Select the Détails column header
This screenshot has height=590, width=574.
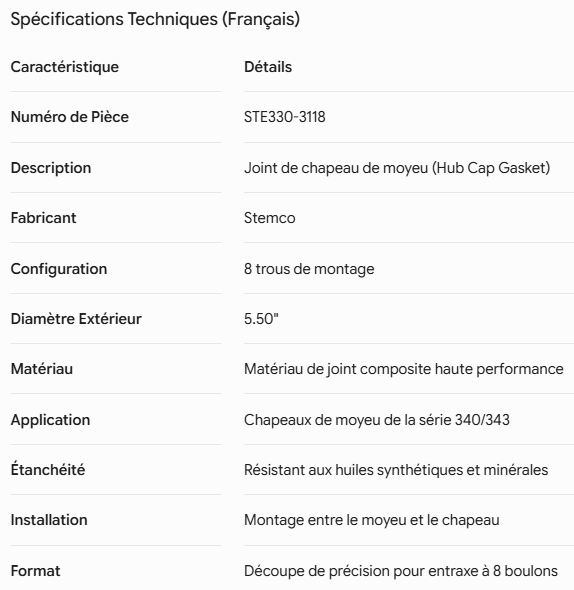[x=268, y=67]
